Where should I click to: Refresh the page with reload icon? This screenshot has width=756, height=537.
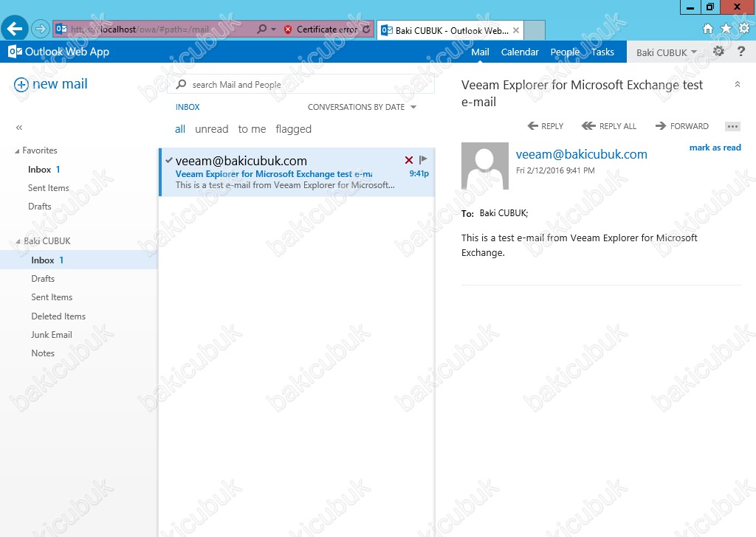click(x=366, y=30)
